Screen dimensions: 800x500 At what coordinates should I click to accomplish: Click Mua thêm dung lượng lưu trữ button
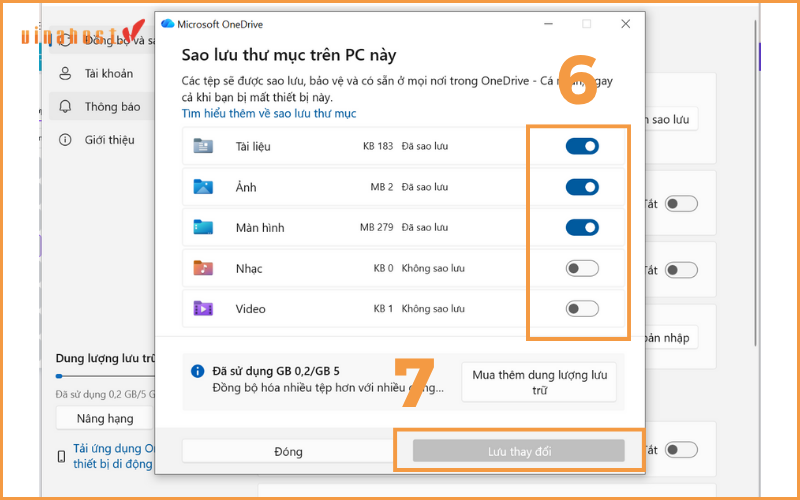539,383
